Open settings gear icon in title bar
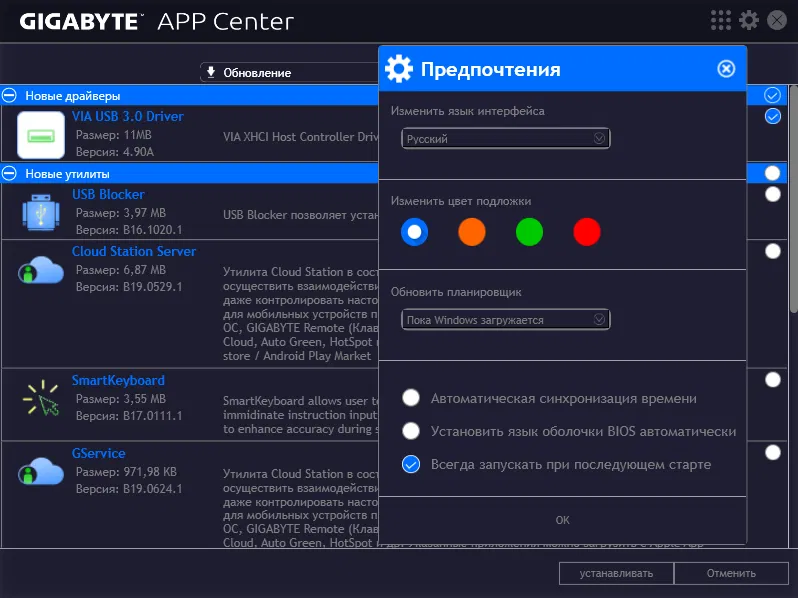 point(749,21)
